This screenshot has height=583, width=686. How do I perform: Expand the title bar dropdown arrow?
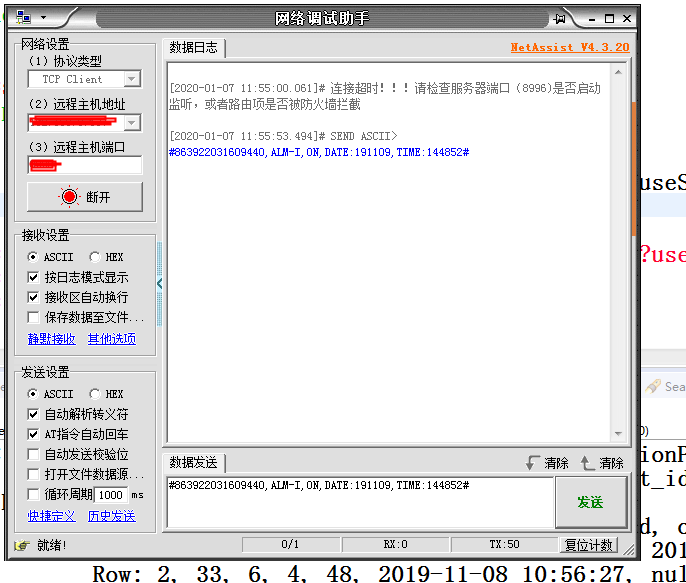[x=43, y=18]
